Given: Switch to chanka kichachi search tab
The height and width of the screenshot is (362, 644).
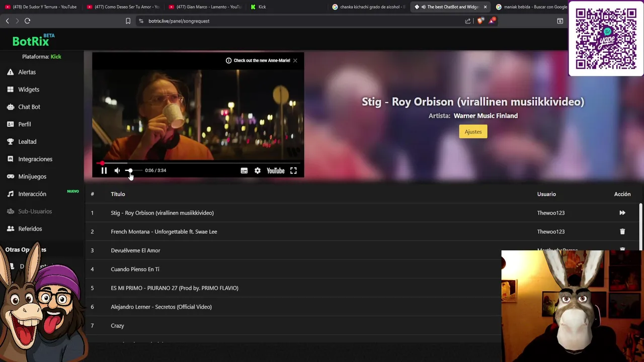Looking at the screenshot, I should 369,7.
